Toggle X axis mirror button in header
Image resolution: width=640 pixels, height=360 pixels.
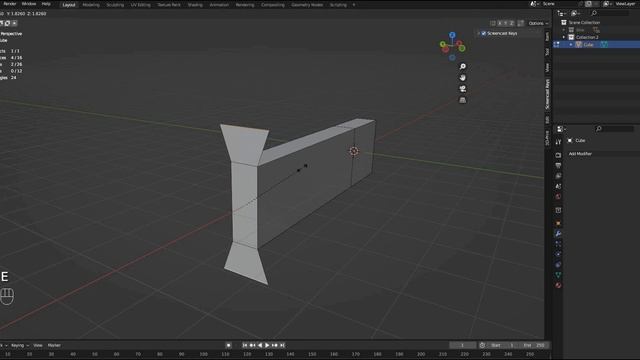point(500,23)
